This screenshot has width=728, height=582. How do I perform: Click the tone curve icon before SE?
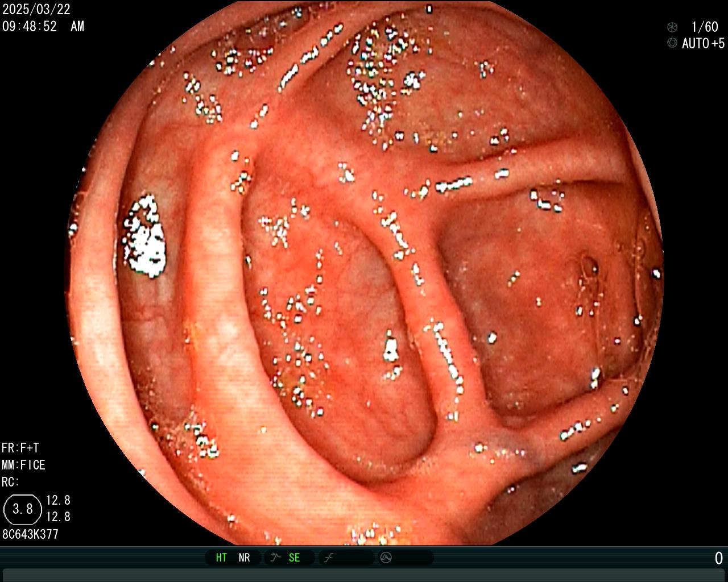[x=275, y=558]
